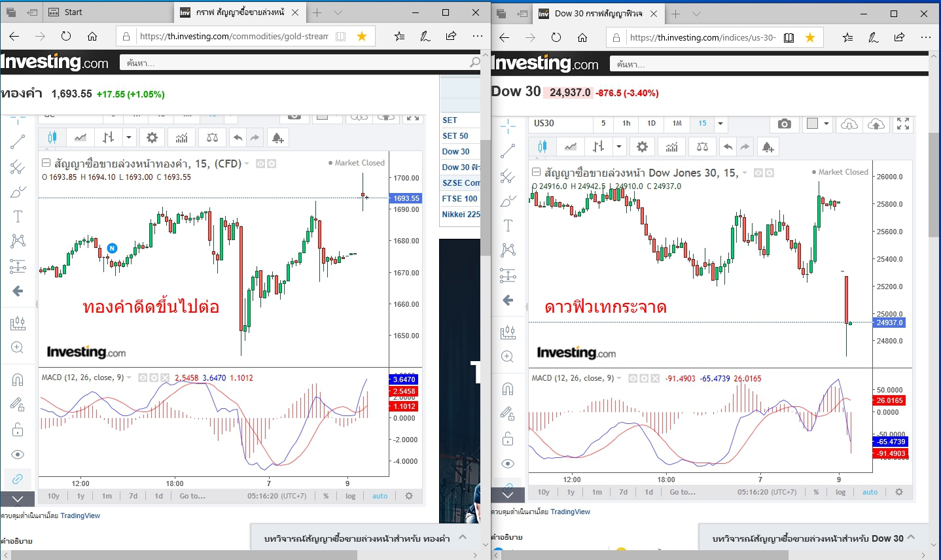
Task: Open chart settings gear in gold chart toolbar
Action: [152, 137]
